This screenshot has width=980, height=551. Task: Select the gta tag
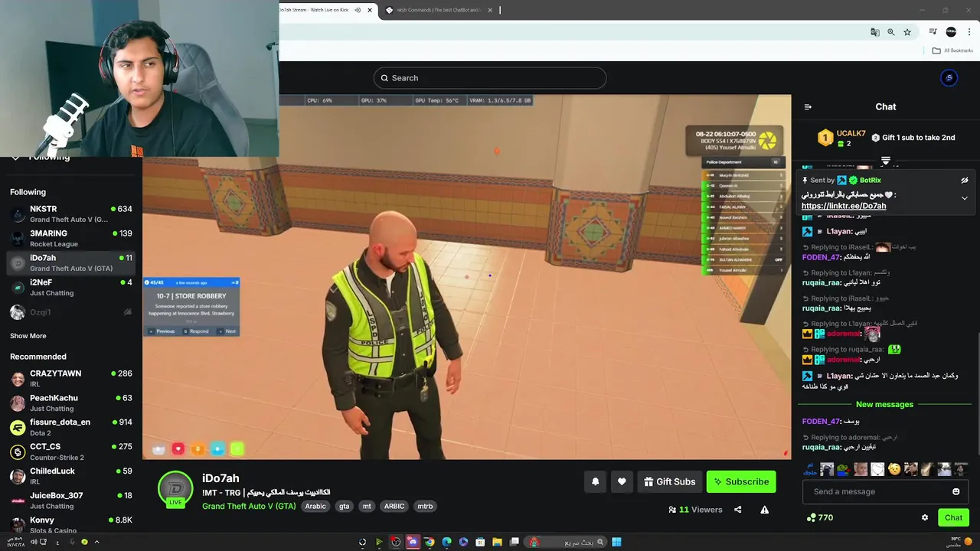pos(345,506)
